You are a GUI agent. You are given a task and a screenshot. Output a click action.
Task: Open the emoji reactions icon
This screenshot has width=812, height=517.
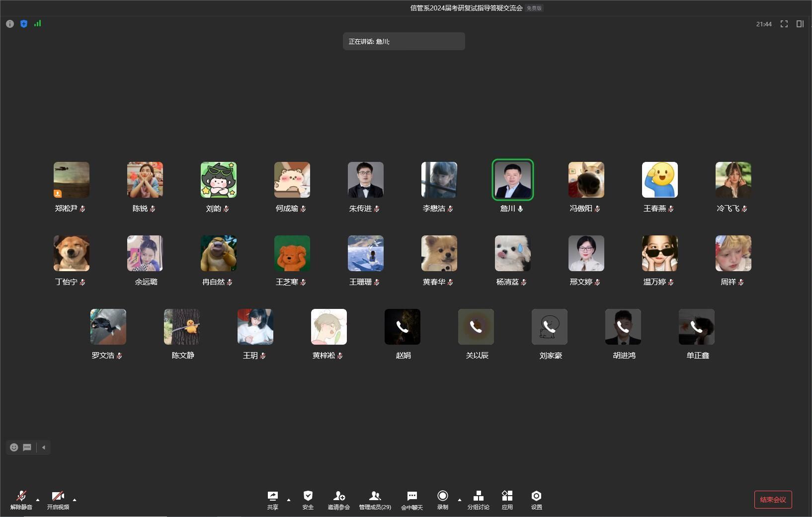point(14,447)
